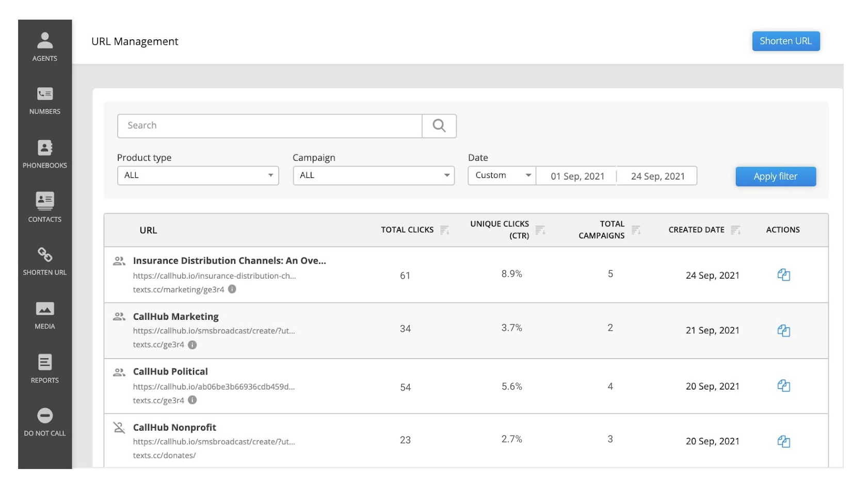Open the CallHub Nonprofit link title
Image resolution: width=868 pixels, height=485 pixels.
coord(174,427)
